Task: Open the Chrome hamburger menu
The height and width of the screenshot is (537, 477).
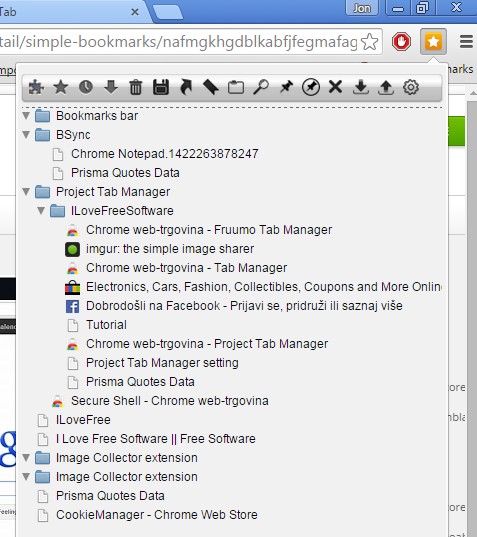Action: [x=466, y=42]
